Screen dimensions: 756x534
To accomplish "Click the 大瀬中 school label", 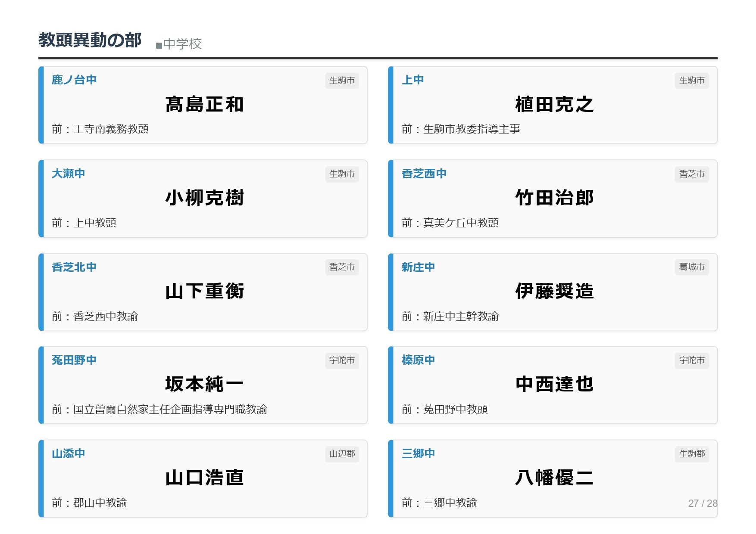I will click(68, 174).
